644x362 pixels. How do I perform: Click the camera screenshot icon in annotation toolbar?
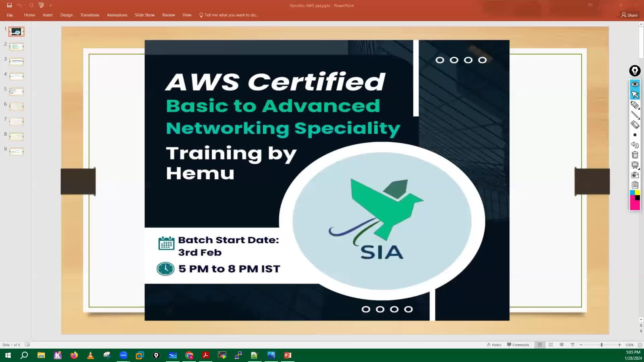click(x=635, y=175)
